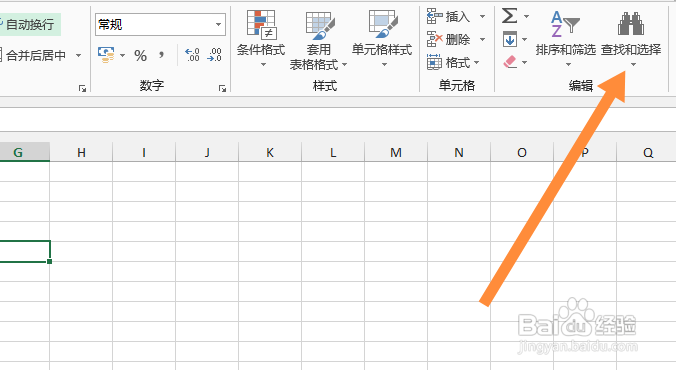The image size is (676, 370).
Task: Select column K header
Action: [x=270, y=152]
